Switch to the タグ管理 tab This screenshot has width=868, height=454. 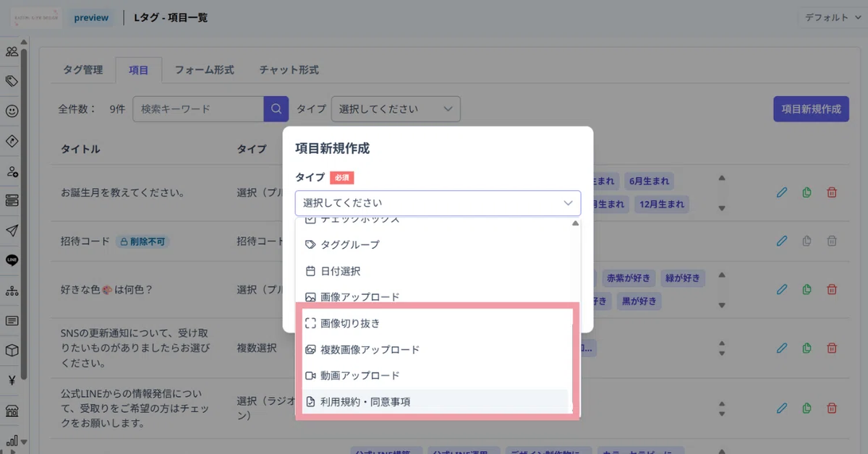click(83, 70)
